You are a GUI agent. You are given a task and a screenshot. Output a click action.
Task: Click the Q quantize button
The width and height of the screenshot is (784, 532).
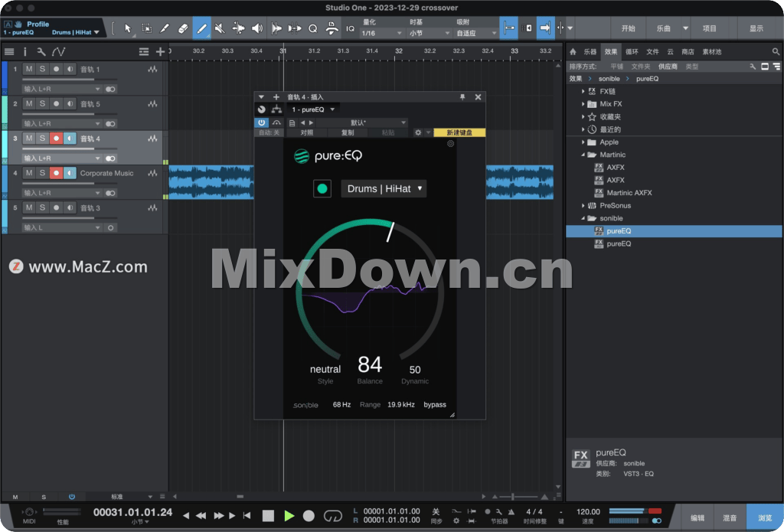[x=313, y=28]
